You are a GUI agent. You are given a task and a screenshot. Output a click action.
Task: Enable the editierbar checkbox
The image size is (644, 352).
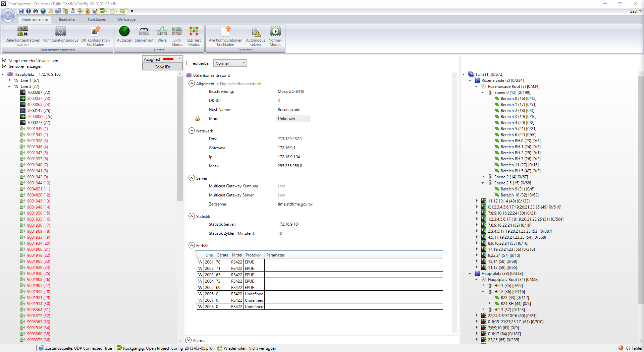tap(189, 63)
